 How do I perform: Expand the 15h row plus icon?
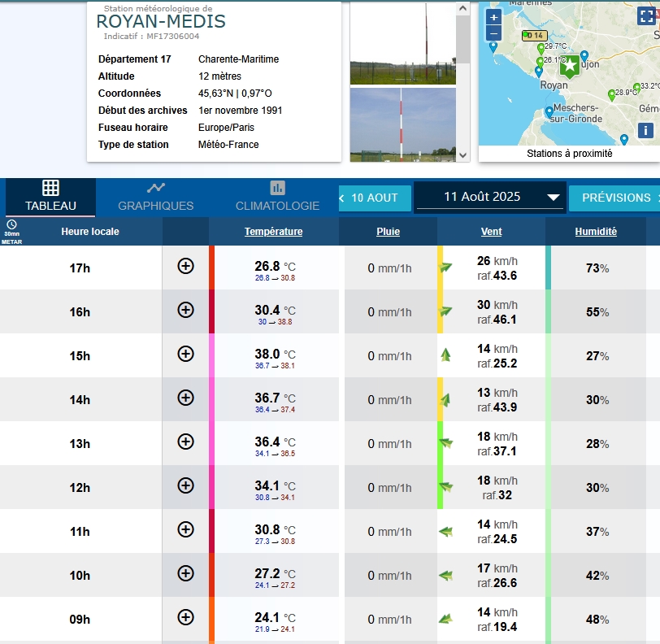(x=185, y=354)
